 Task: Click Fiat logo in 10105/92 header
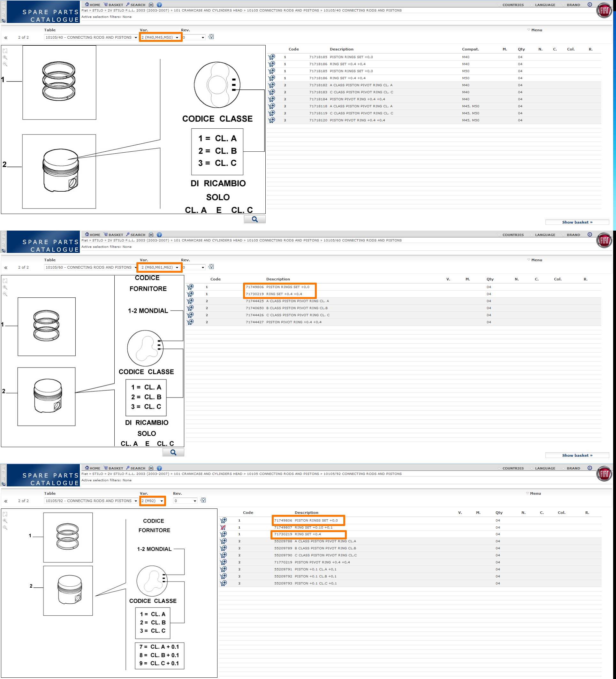point(604,474)
